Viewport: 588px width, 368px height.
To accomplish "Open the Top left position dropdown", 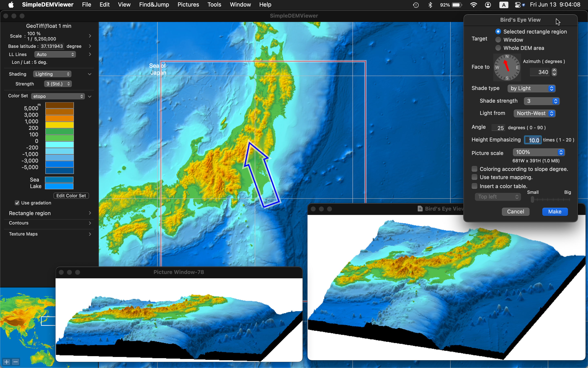I will (498, 197).
